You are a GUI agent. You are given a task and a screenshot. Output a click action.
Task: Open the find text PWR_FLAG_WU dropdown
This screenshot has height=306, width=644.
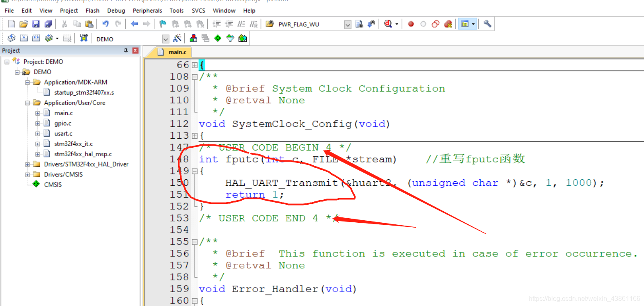348,25
